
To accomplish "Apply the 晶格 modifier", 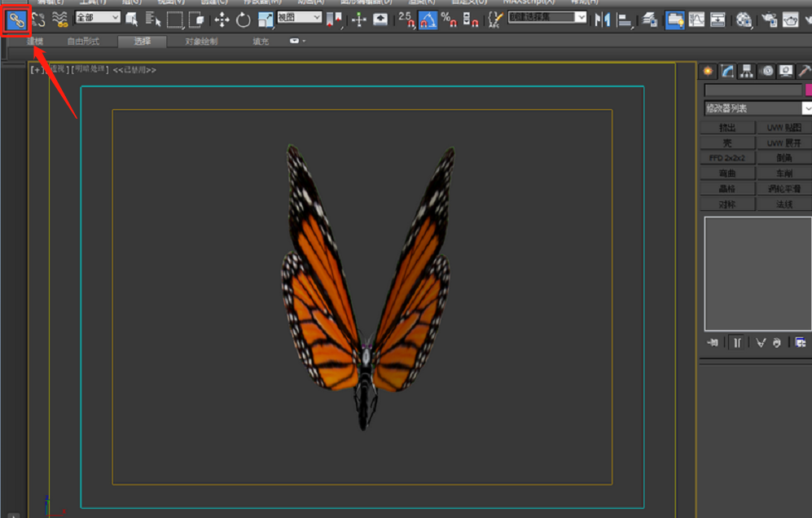I will 727,189.
